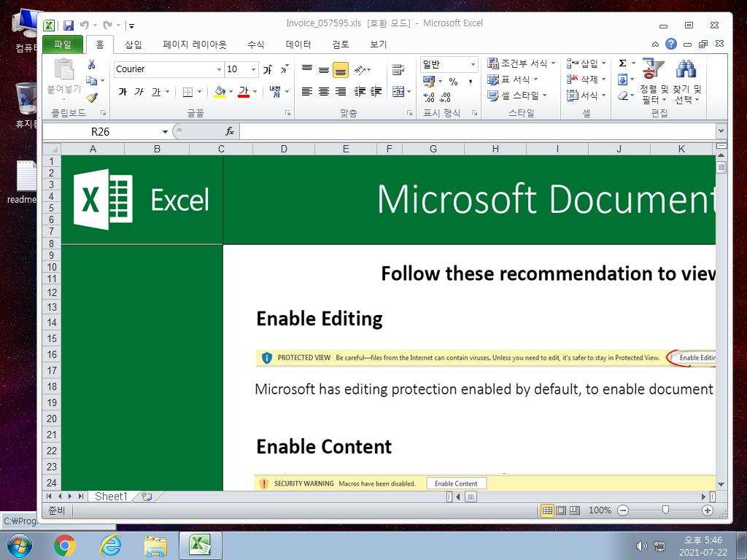Apply the red font color
This screenshot has width=747, height=560.
244,91
